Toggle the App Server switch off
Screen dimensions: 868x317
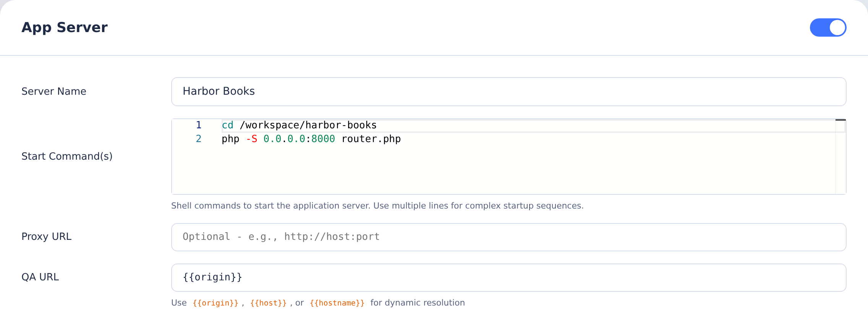(x=828, y=27)
